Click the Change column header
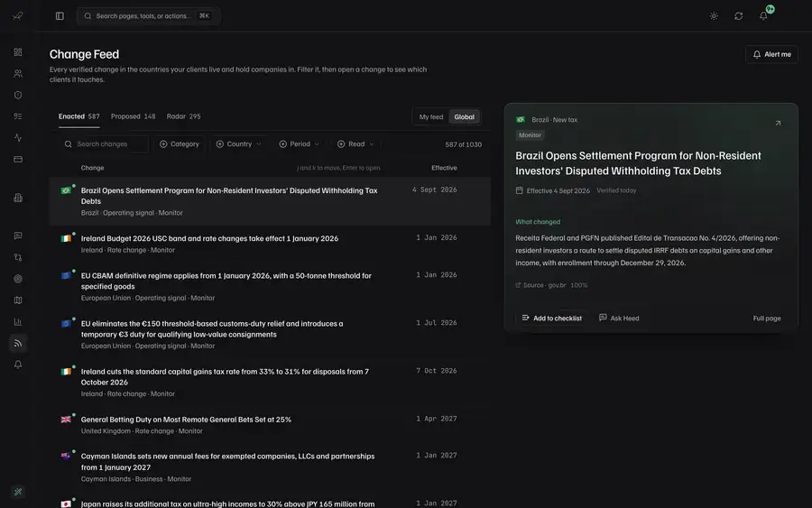Viewport: 812px width, 508px height. pos(92,168)
